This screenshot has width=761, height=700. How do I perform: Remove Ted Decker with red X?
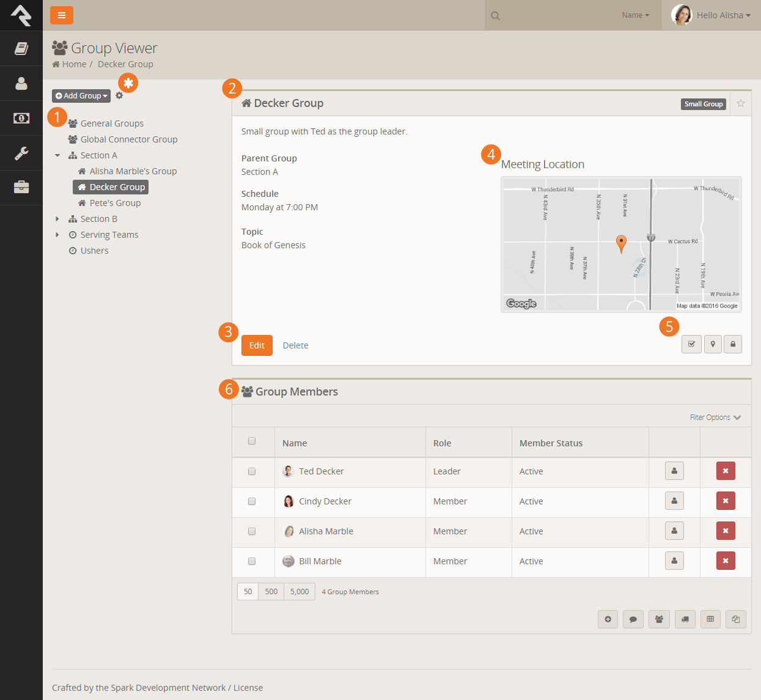[726, 471]
